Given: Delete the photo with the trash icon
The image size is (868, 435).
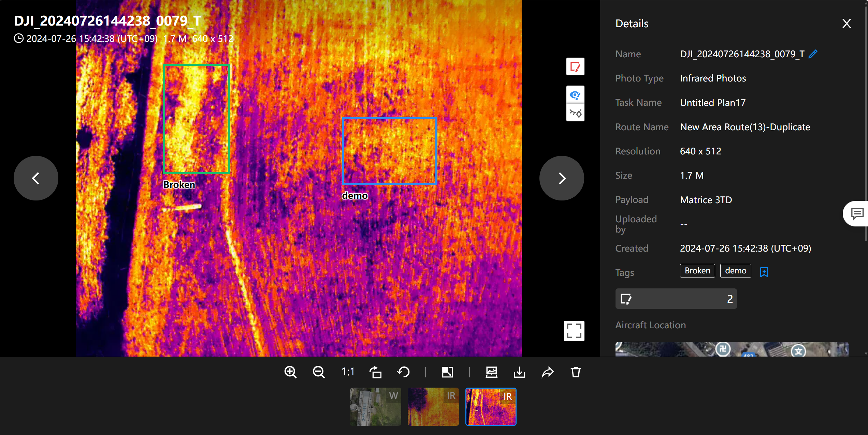Looking at the screenshot, I should (576, 372).
